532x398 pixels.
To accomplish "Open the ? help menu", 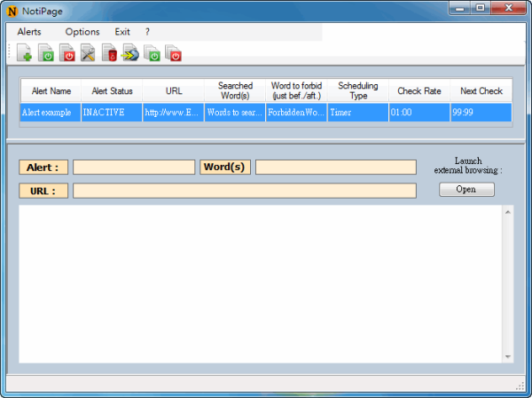I will (x=148, y=32).
